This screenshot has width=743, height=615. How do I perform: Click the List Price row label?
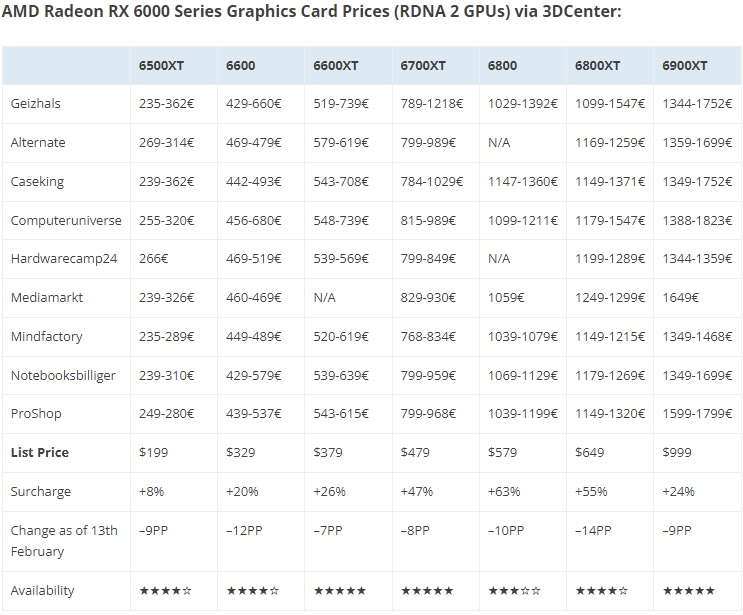pyautogui.click(x=40, y=453)
